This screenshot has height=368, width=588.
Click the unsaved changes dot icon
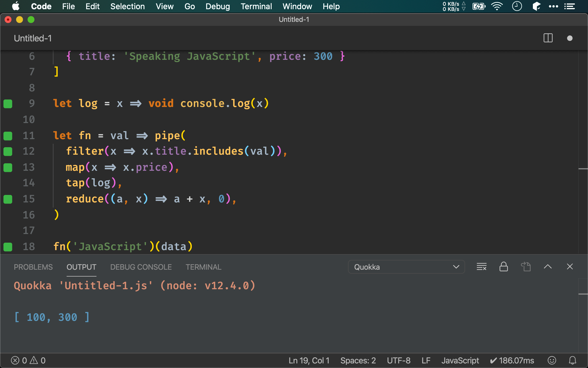570,38
